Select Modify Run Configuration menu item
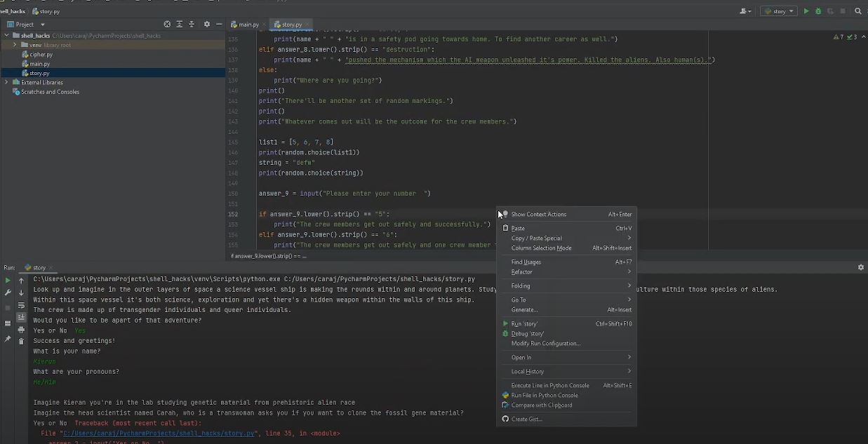The image size is (868, 444). (x=567, y=343)
